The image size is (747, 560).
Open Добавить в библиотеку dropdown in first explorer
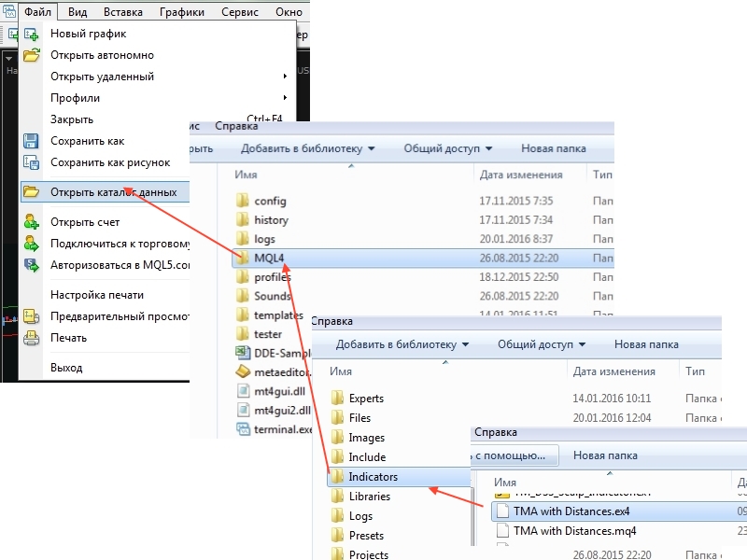click(x=308, y=148)
